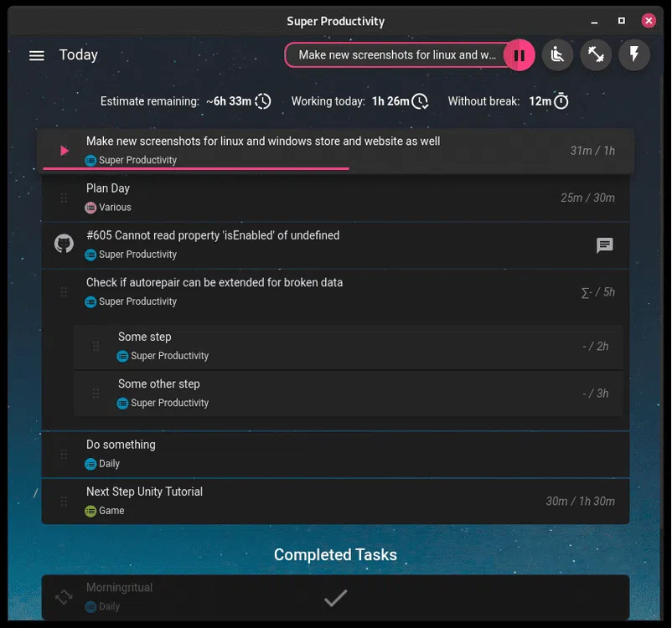The image size is (672, 628).
Task: Click the pink progress bar under active task
Action: point(196,168)
